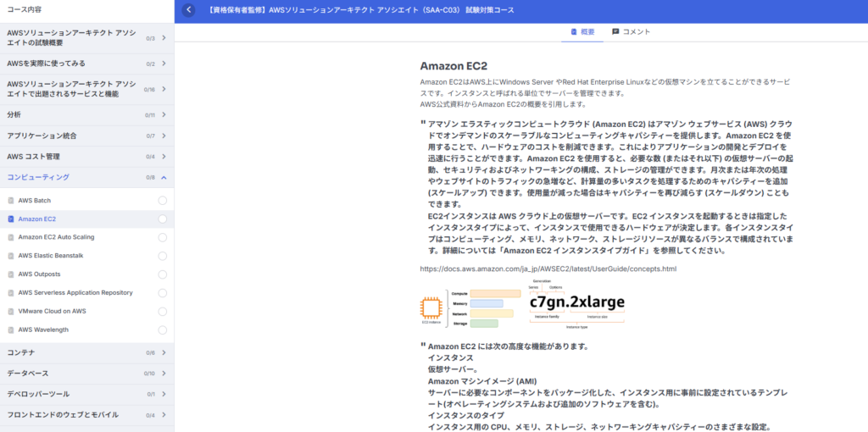Expand the データベース section
Image resolution: width=868 pixels, height=432 pixels.
point(163,374)
